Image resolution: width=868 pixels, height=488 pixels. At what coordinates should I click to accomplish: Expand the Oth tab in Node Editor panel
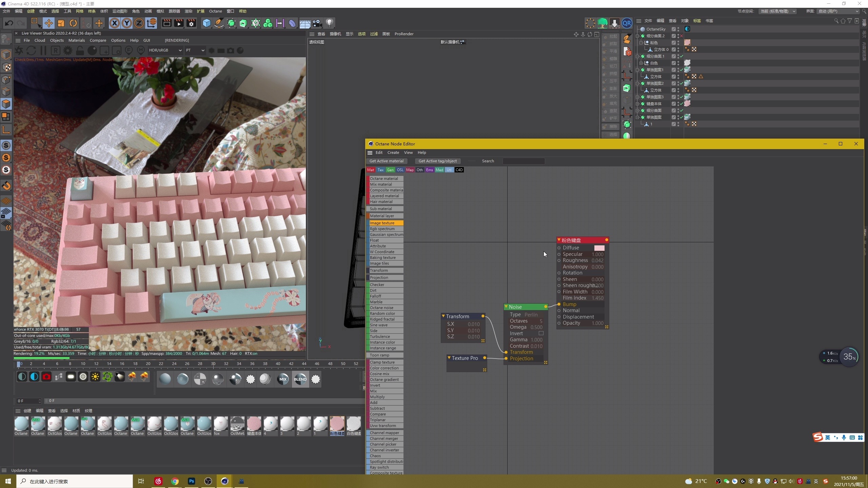[419, 170]
